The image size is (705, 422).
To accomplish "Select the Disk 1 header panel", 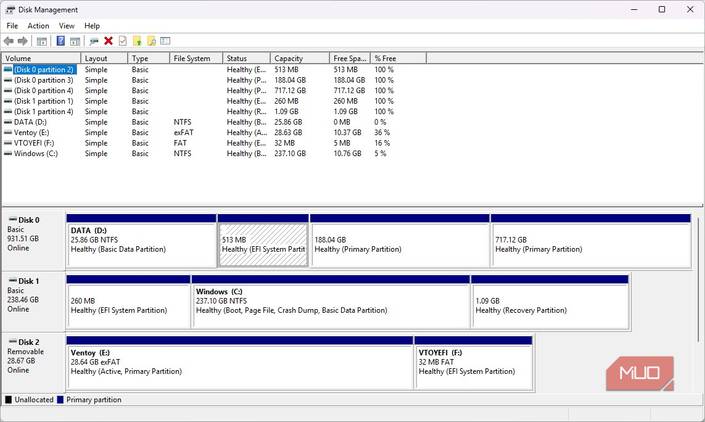I will (34, 301).
